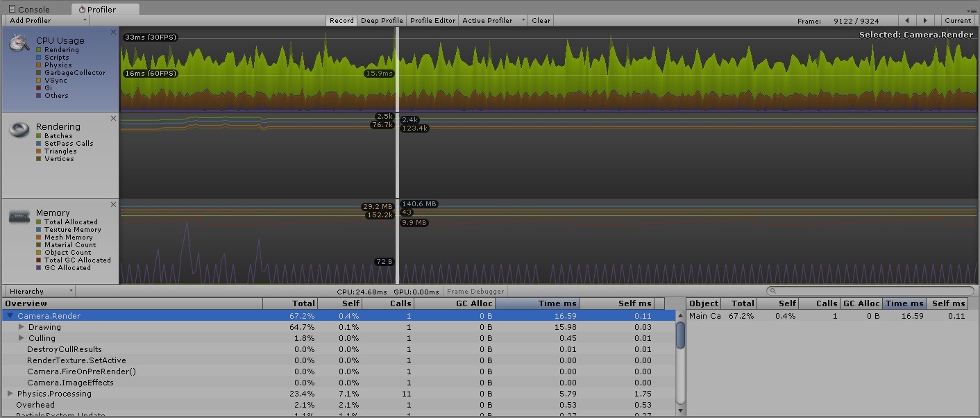Step to previous frame arrow
Image resolution: width=980 pixels, height=418 pixels.
coord(907,20)
